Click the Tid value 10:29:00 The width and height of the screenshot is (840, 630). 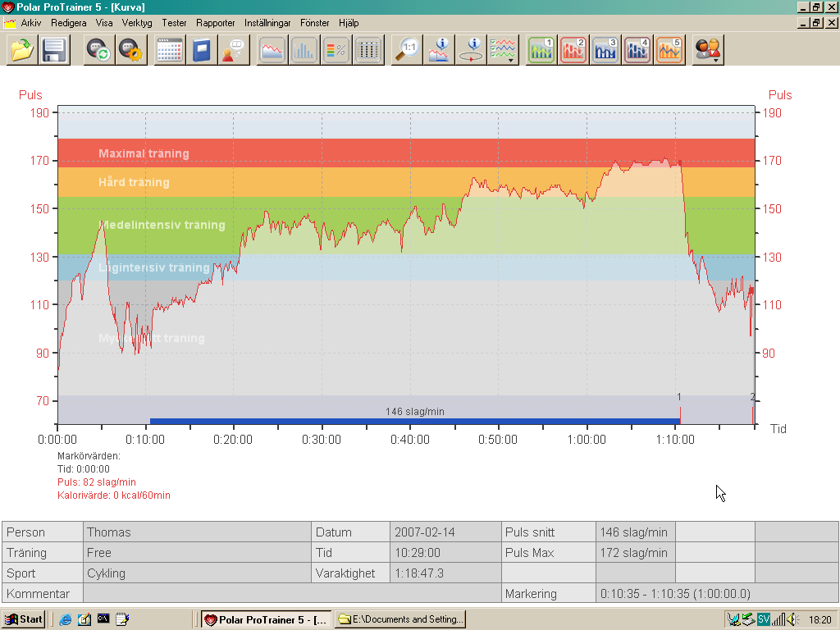[x=445, y=552]
